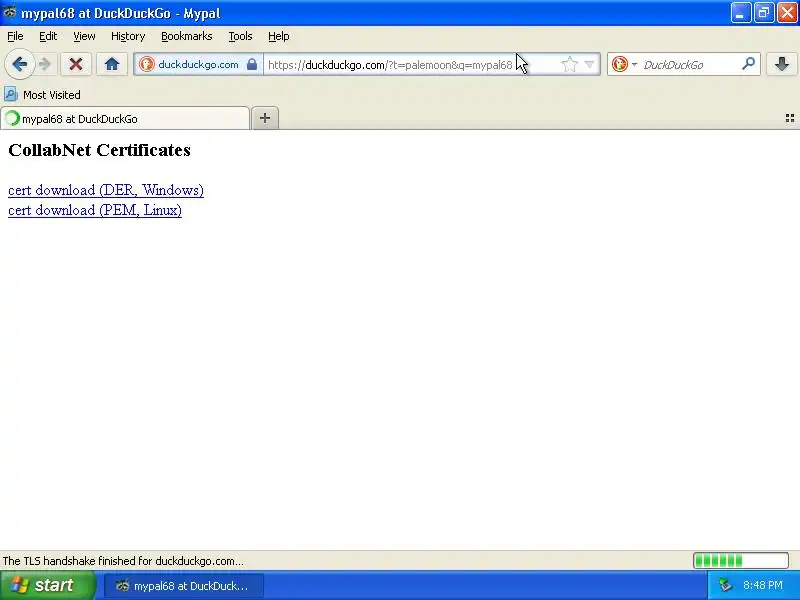Open the View menu
800x600 pixels.
[x=84, y=36]
